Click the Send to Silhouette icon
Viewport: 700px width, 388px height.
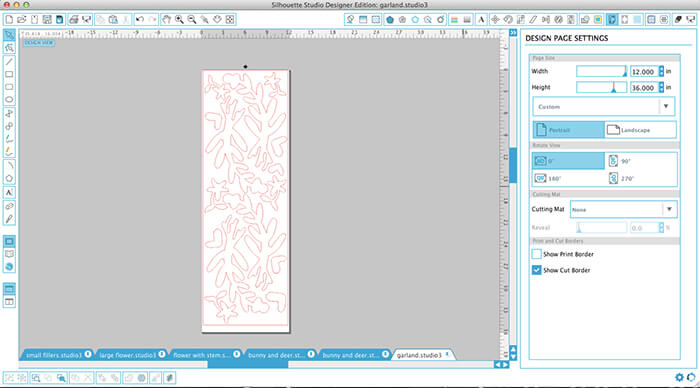(86, 20)
